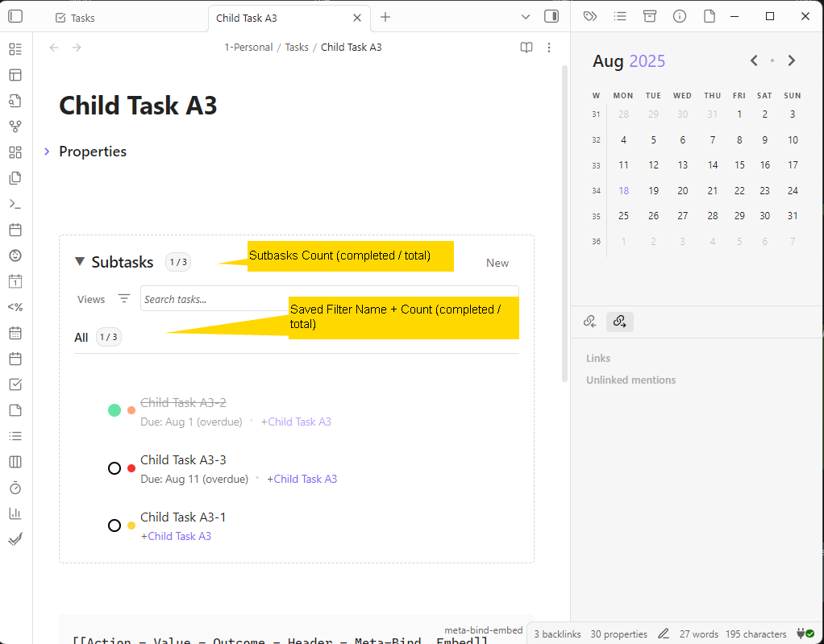Collapse the Subtasks section
Image resolution: width=824 pixels, height=644 pixels.
[79, 261]
